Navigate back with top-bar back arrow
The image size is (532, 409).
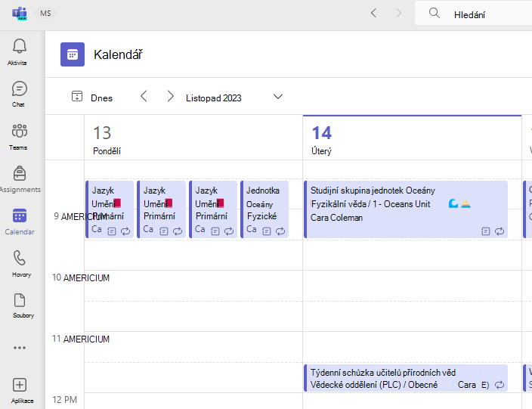[373, 14]
